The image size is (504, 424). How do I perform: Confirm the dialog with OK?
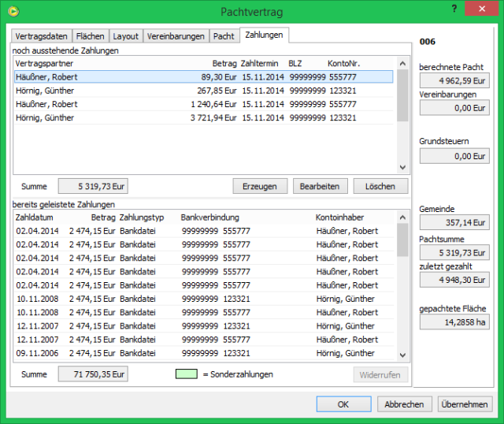point(343,404)
